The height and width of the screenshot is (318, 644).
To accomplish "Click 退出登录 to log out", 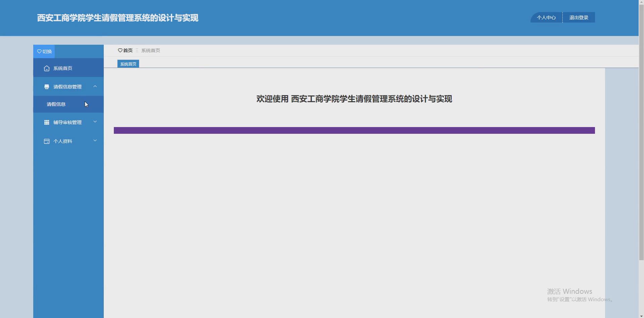I will [x=579, y=17].
